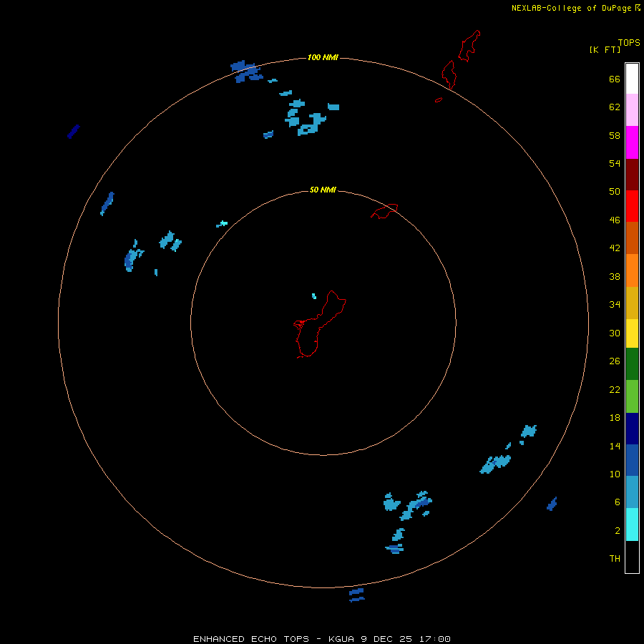Click the cyan echo on the 50 NMI ring
This screenshot has height=644, width=644.
222,224
